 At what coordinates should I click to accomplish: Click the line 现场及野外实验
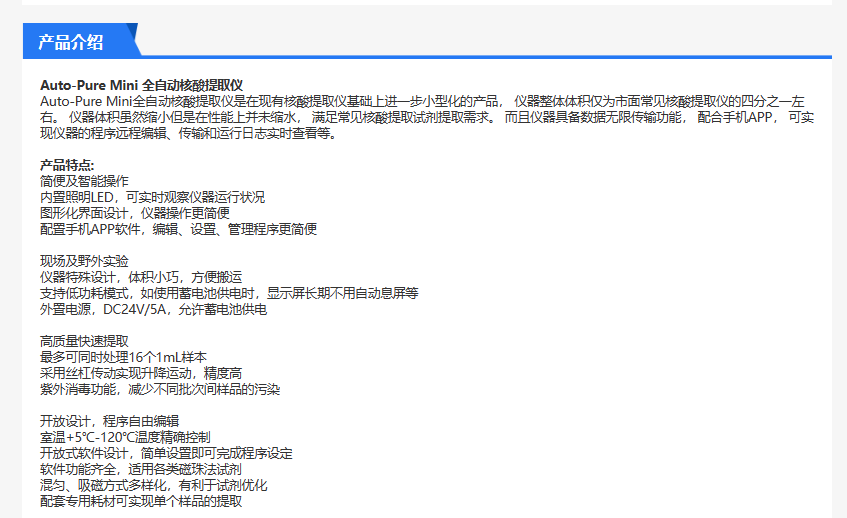(84, 261)
